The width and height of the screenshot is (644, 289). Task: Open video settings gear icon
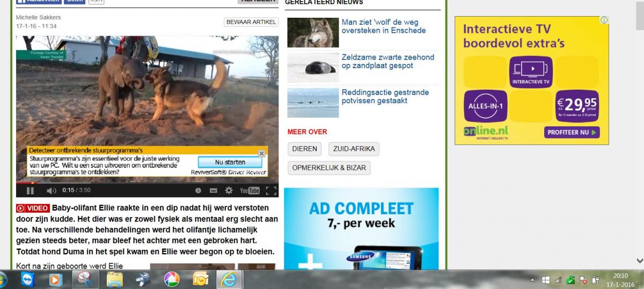(x=229, y=190)
